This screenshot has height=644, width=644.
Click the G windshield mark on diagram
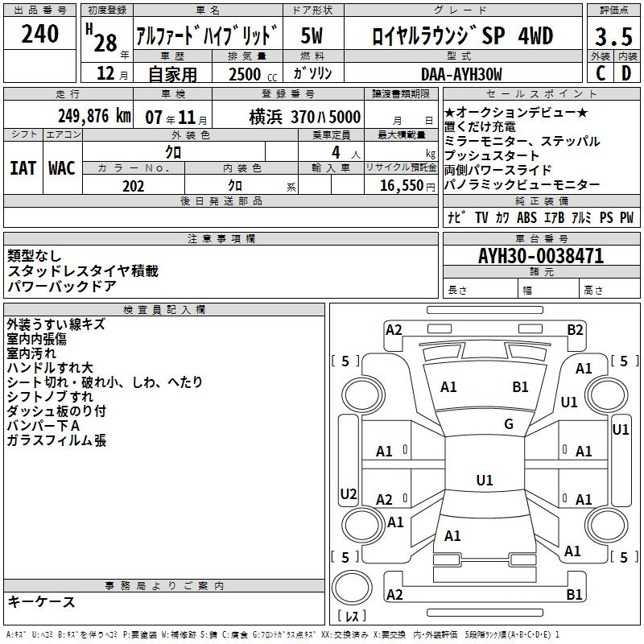pyautogui.click(x=509, y=423)
